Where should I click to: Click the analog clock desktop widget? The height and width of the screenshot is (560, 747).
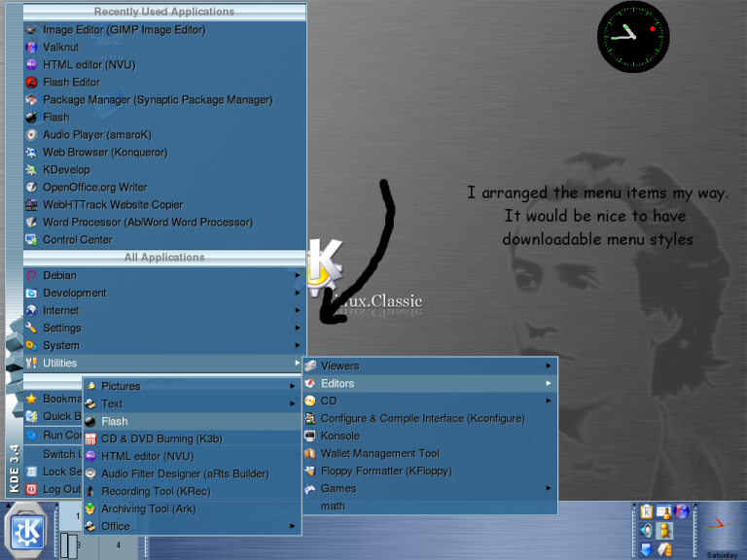(x=633, y=37)
